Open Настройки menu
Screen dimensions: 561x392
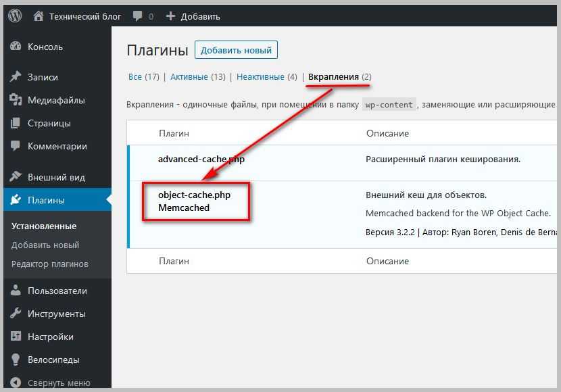point(51,337)
